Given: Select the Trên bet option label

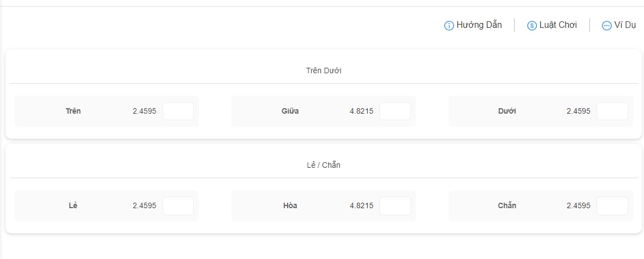Looking at the screenshot, I should pyautogui.click(x=73, y=111).
